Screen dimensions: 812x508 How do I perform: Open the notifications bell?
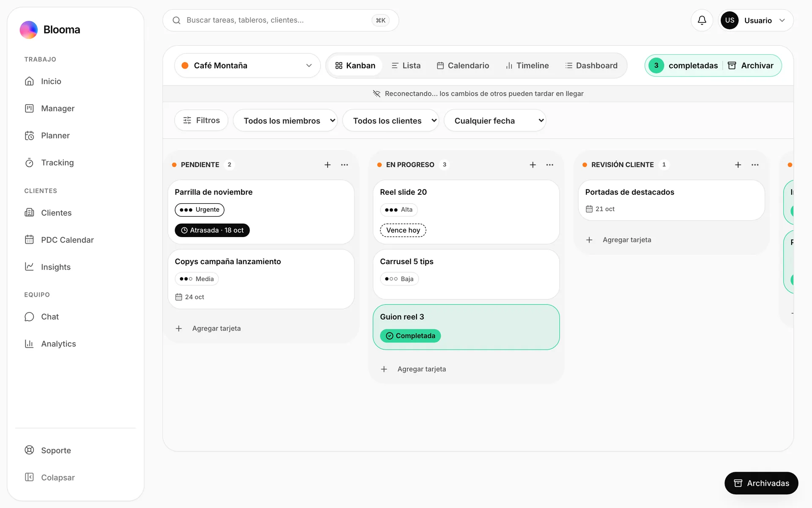coord(702,20)
